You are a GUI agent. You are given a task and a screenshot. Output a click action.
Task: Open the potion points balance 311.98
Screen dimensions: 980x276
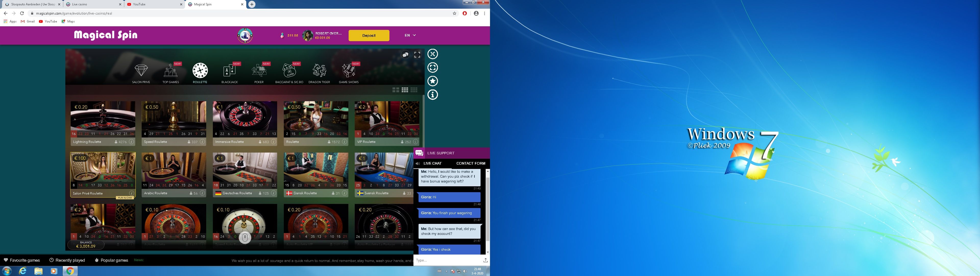(x=289, y=36)
